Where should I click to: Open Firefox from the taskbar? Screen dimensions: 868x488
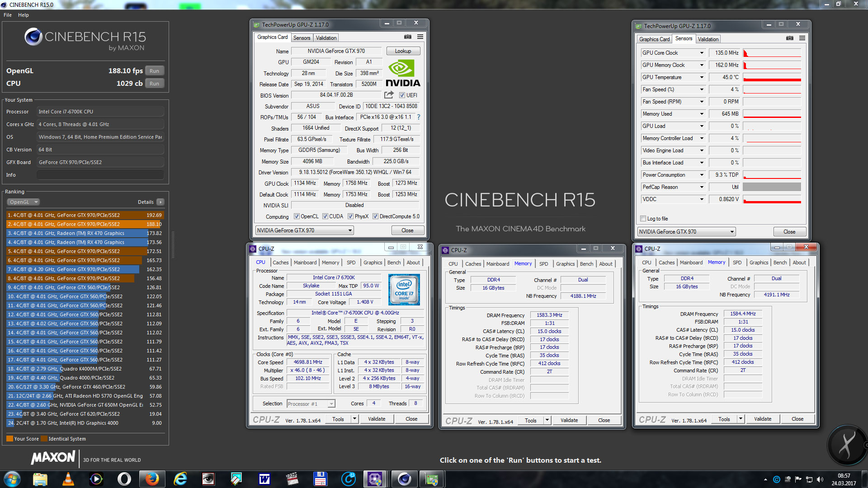[x=152, y=479]
